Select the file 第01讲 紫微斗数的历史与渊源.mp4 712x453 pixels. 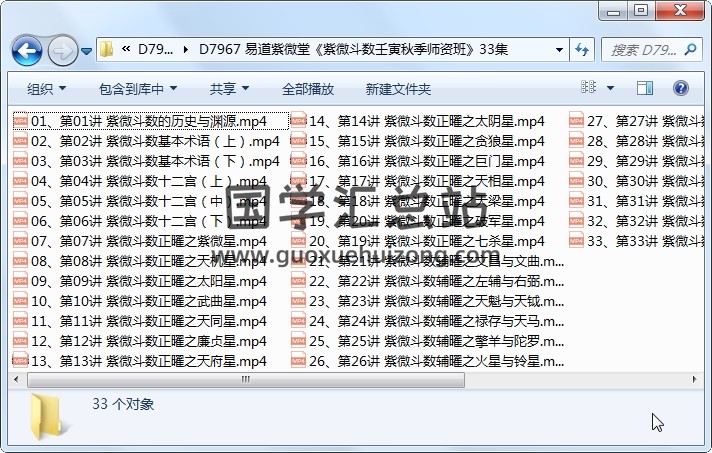point(148,121)
